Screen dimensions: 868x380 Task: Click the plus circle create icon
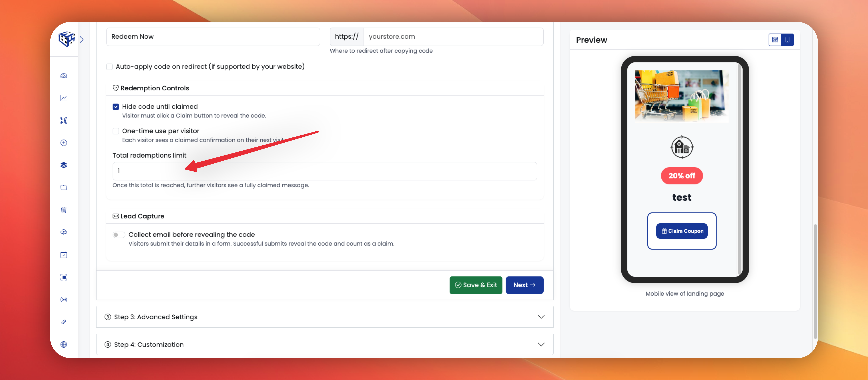point(64,143)
